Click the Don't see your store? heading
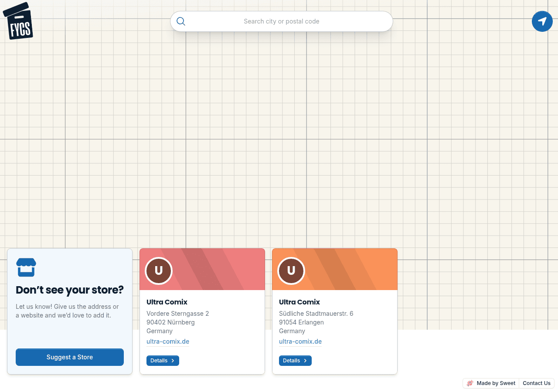This screenshot has width=558, height=392. pyautogui.click(x=70, y=290)
